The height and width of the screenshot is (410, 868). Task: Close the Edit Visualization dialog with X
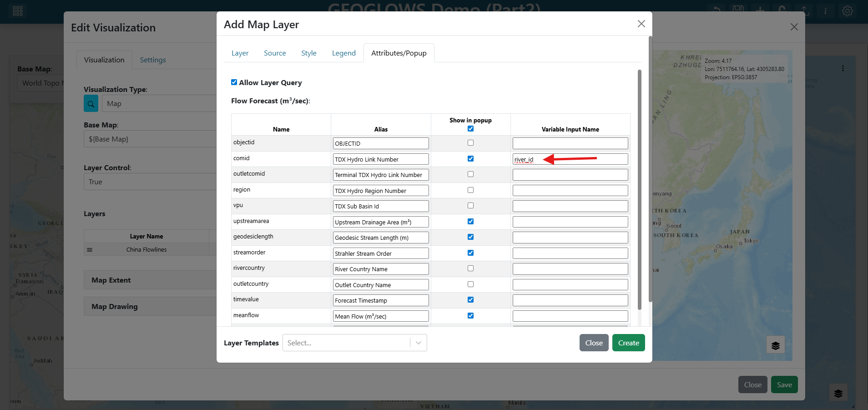pyautogui.click(x=794, y=27)
